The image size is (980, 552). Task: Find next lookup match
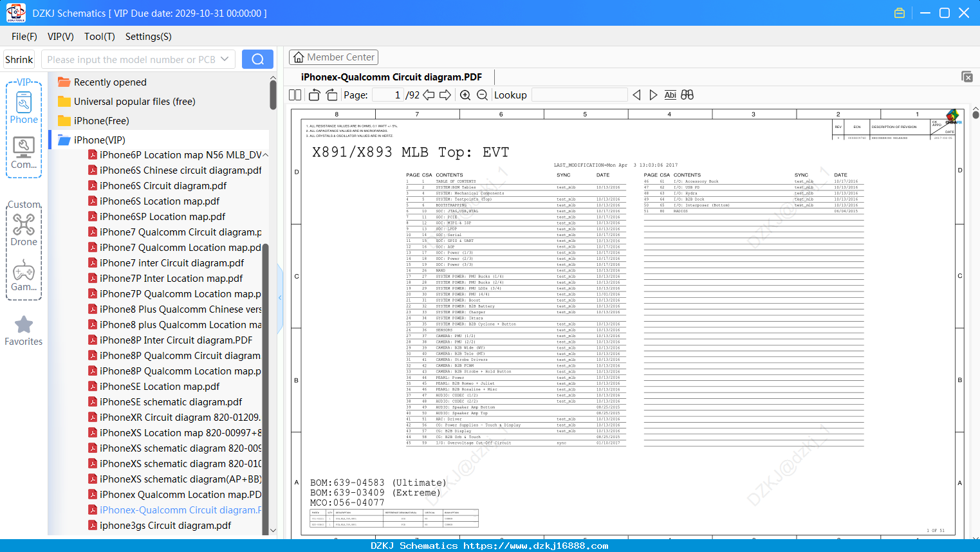[x=653, y=95]
